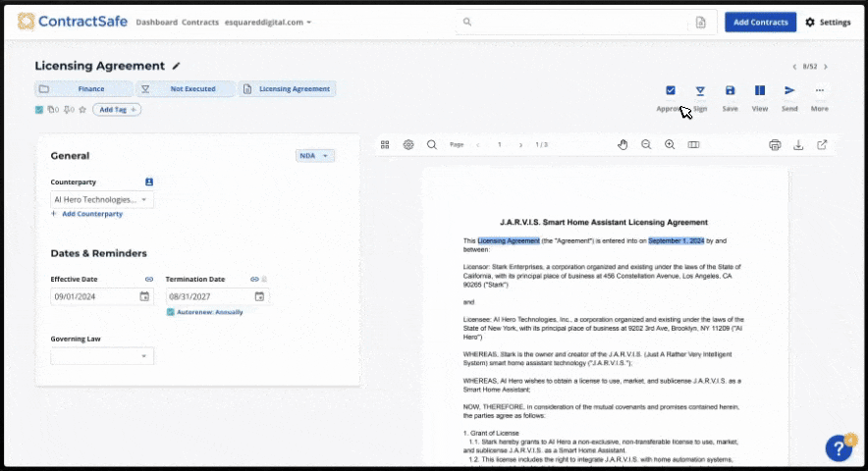Click the contacts icon beside Counterparty
This screenshot has height=471, width=868.
coord(149,182)
